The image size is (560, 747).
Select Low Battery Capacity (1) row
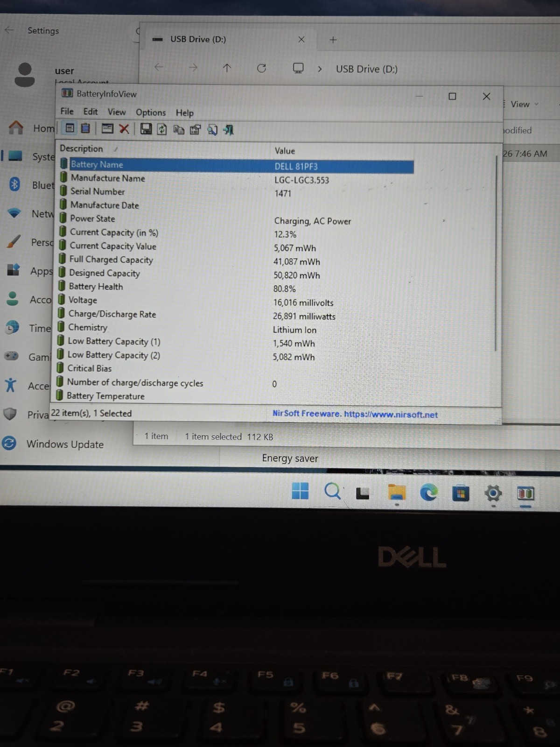pyautogui.click(x=236, y=342)
